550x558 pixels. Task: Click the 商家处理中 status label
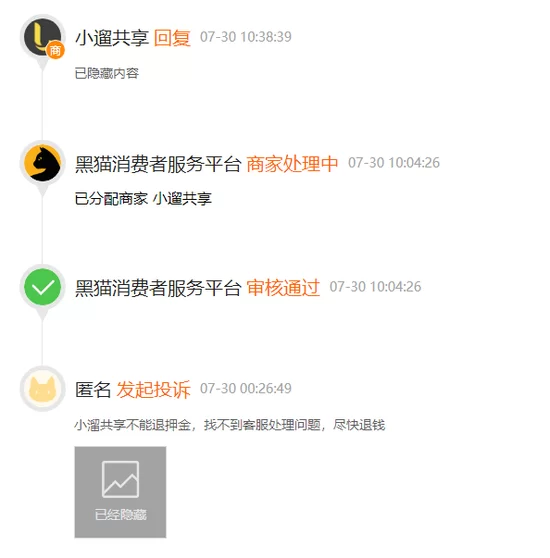[292, 164]
